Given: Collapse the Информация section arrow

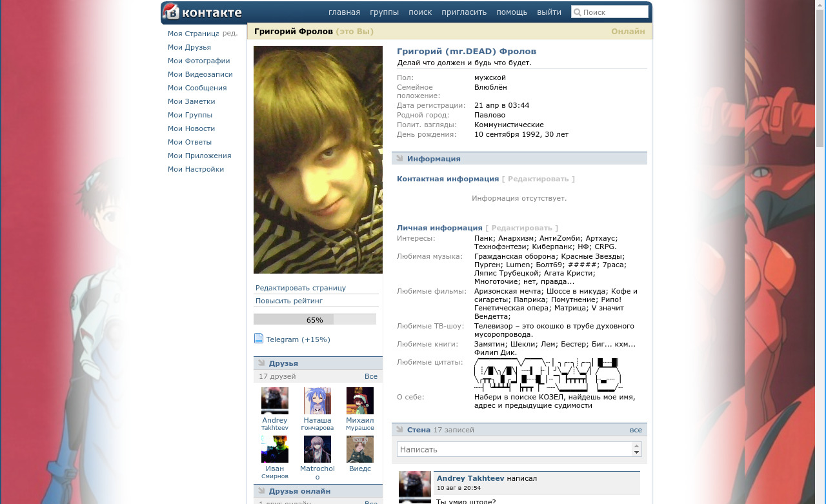Looking at the screenshot, I should 399,158.
